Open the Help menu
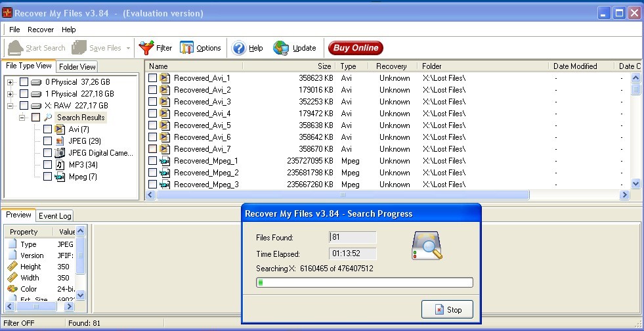This screenshot has width=644, height=331. (68, 30)
